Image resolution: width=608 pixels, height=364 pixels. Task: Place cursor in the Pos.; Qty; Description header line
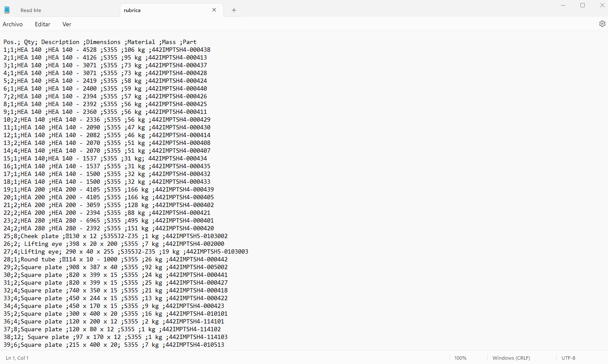click(x=100, y=42)
